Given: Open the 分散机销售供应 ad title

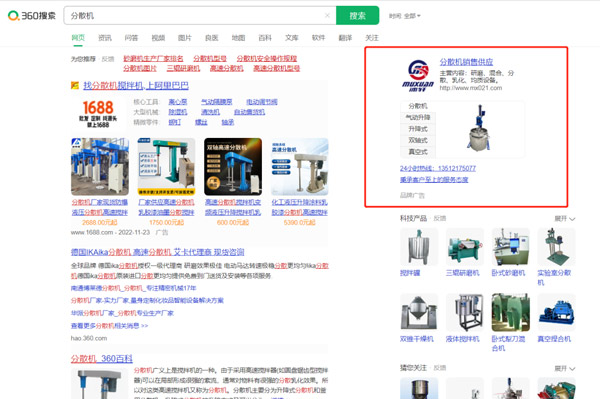Looking at the screenshot, I should (x=466, y=62).
